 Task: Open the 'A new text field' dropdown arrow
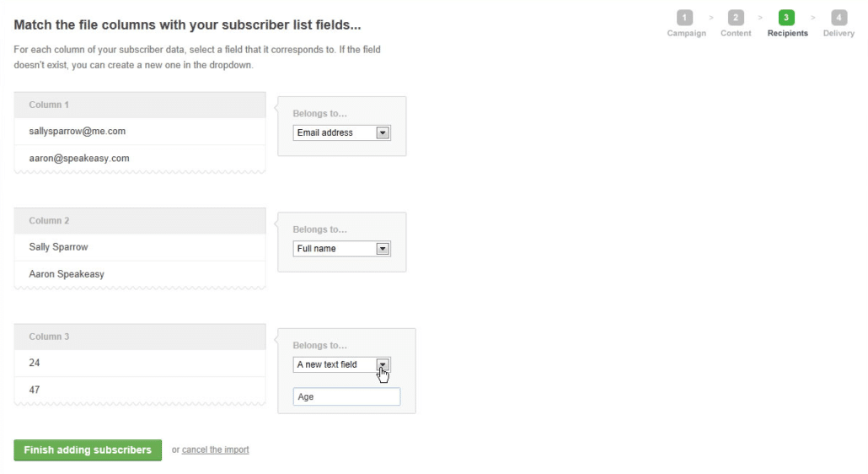383,364
